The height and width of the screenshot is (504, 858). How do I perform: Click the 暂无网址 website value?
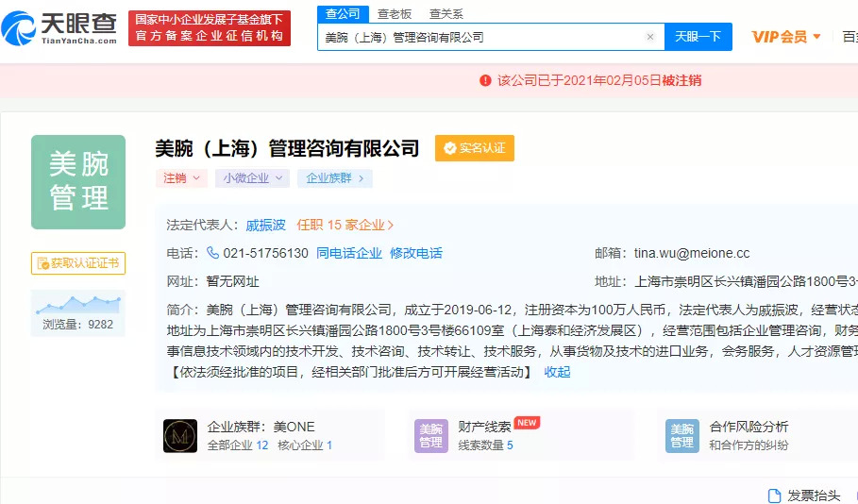point(232,281)
